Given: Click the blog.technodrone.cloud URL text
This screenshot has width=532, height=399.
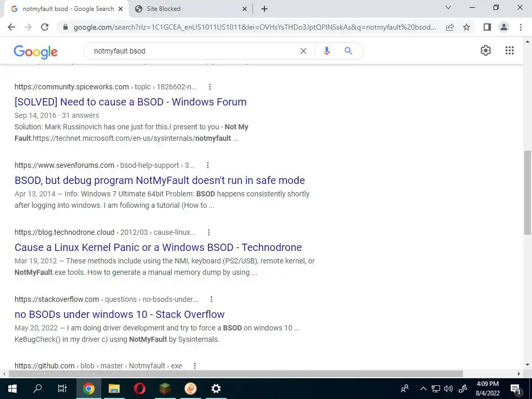Looking at the screenshot, I should (x=64, y=232).
